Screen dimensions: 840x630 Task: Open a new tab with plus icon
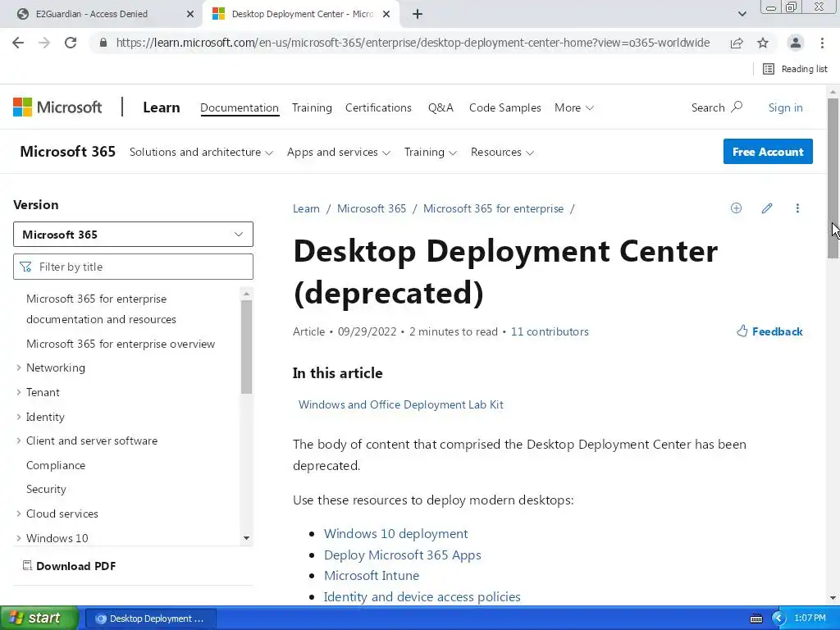point(418,14)
